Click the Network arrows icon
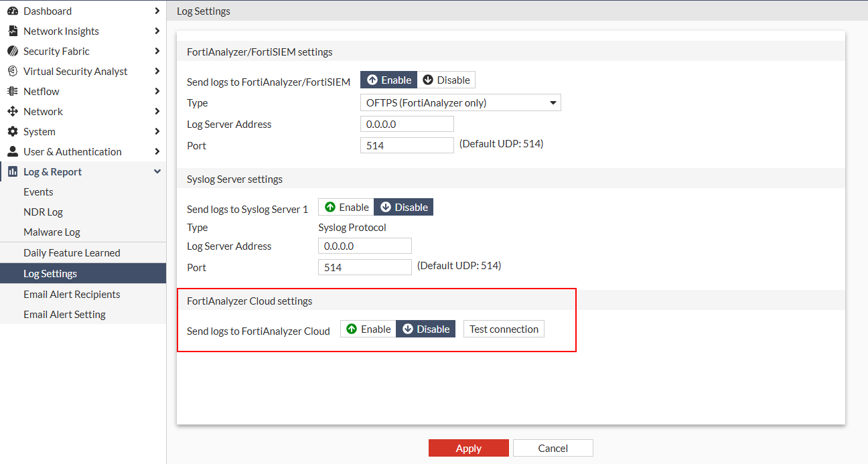The image size is (868, 464). [12, 111]
